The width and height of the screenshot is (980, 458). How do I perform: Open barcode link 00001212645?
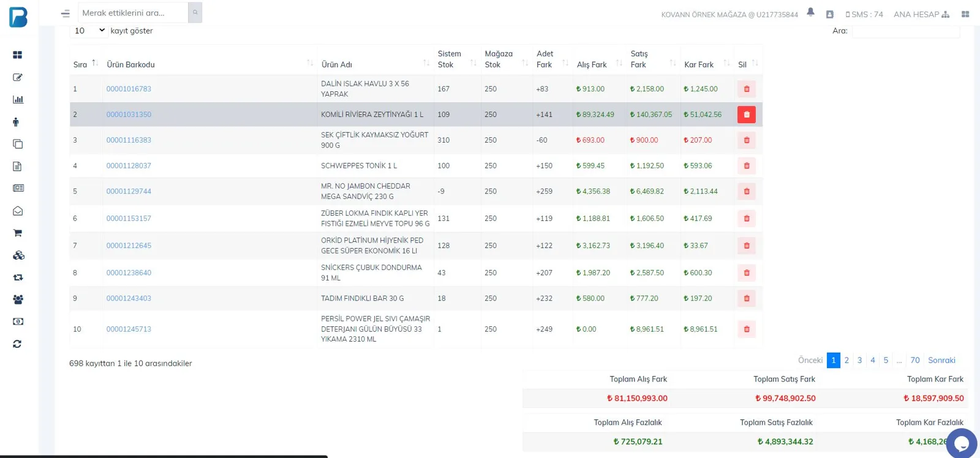coord(129,246)
